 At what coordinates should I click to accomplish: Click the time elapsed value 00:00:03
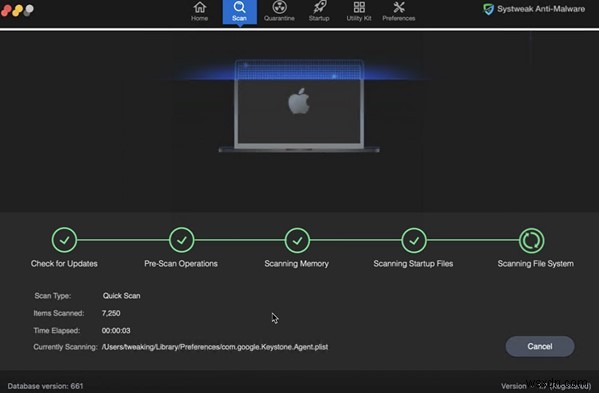116,330
